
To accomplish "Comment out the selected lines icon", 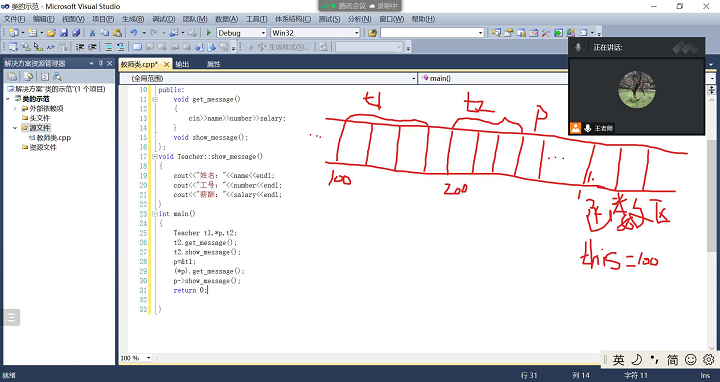I will click(108, 47).
